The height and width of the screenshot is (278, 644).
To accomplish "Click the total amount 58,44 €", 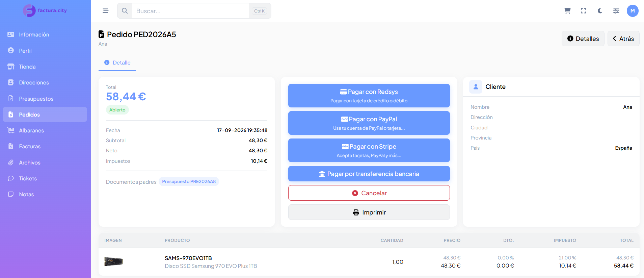I will (126, 97).
